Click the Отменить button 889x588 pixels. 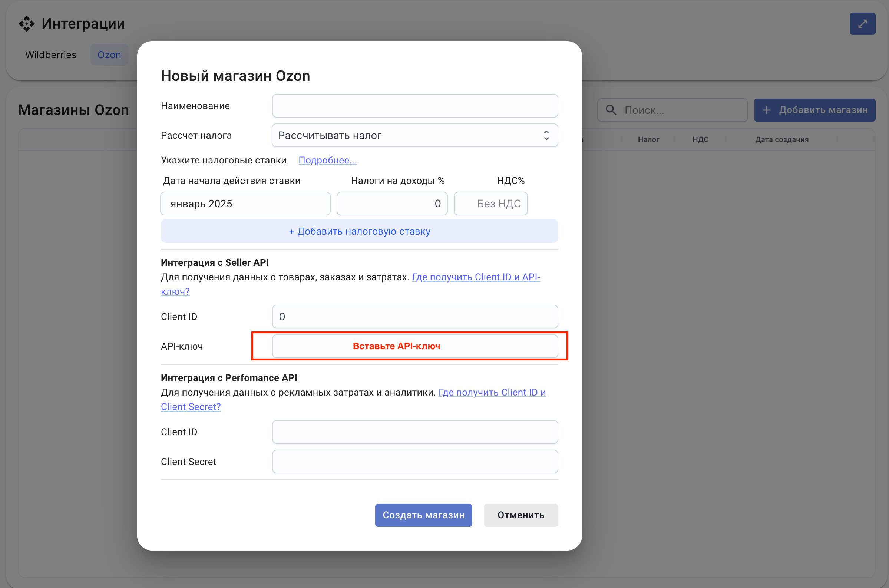520,515
